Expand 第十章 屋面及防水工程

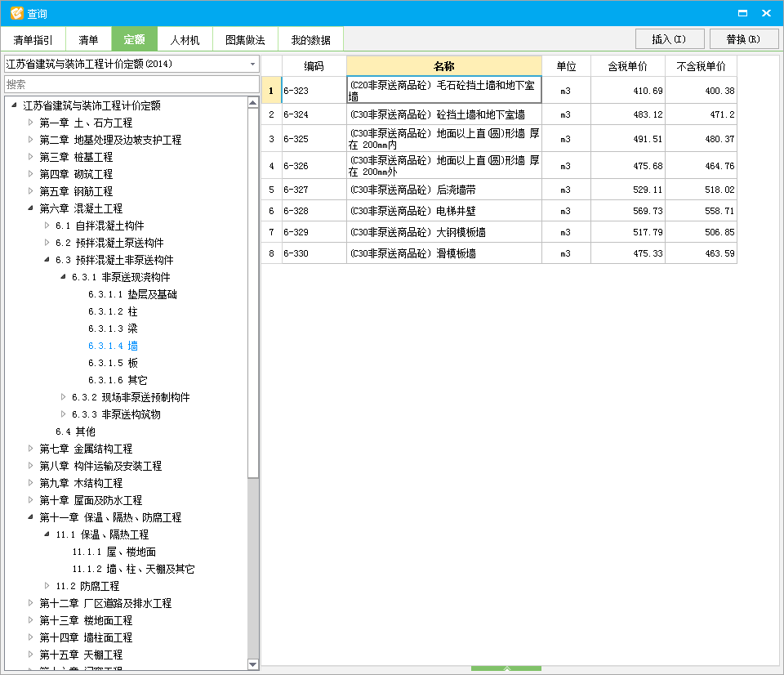[30, 500]
